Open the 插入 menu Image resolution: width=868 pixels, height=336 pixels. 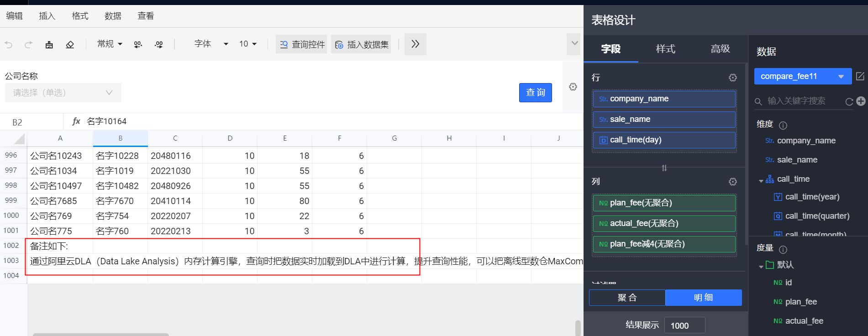[47, 16]
